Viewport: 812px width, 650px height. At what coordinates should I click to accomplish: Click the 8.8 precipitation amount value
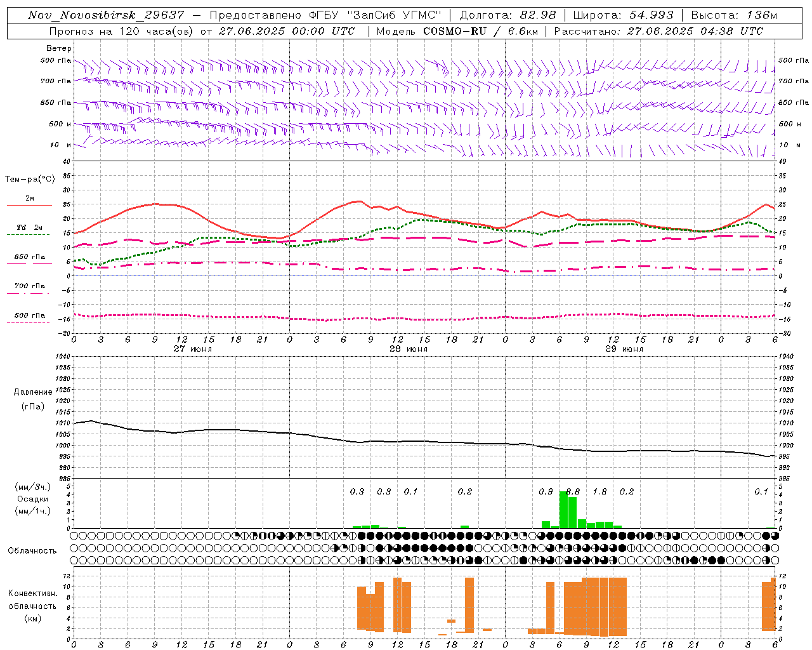point(573,491)
